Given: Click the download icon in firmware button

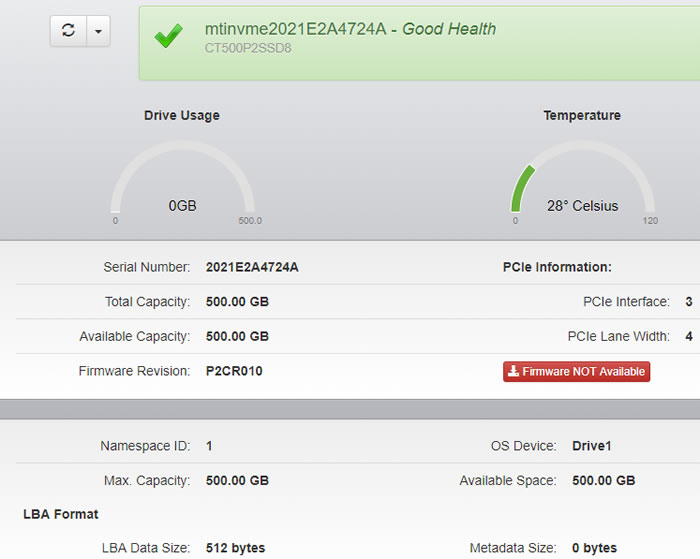Looking at the screenshot, I should coord(513,372).
